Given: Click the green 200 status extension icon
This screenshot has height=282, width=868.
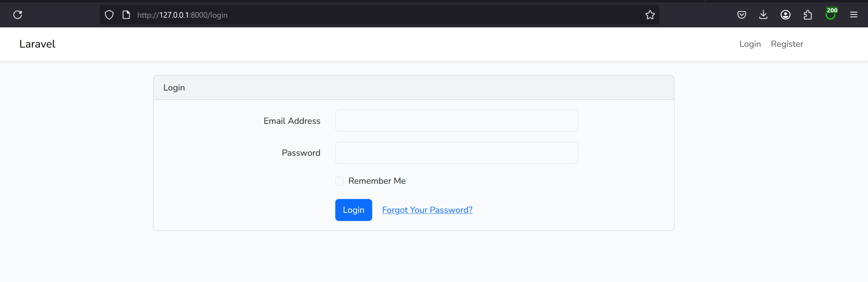Looking at the screenshot, I should click(x=831, y=14).
